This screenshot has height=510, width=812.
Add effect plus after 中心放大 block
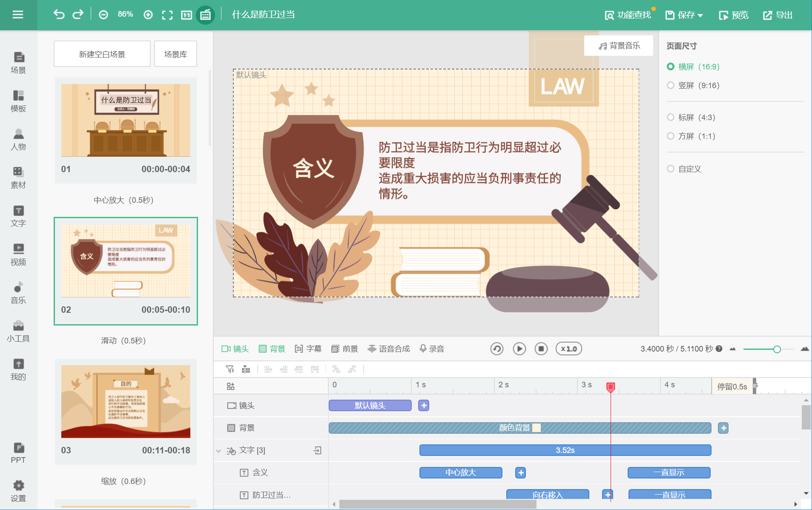point(520,473)
